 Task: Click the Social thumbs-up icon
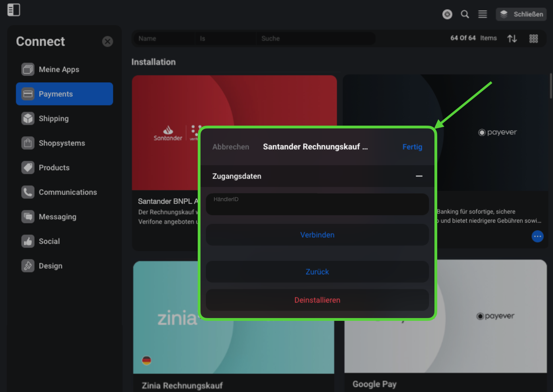(x=28, y=241)
